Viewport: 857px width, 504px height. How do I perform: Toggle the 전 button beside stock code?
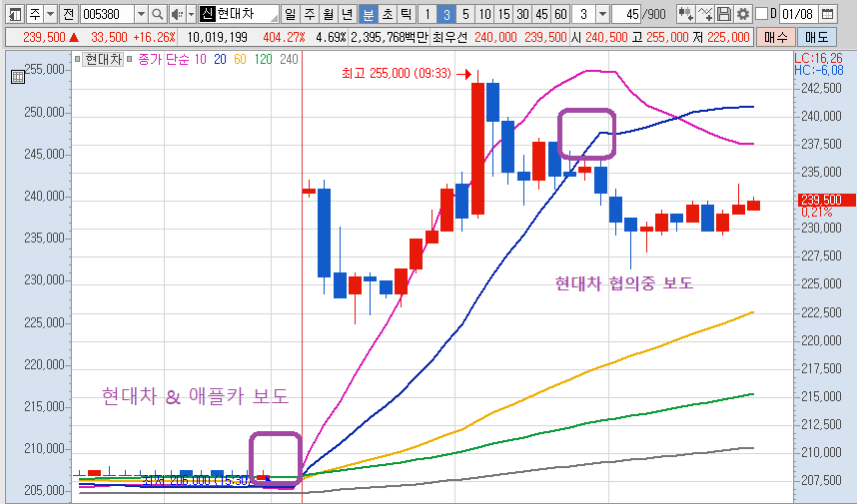[68, 14]
